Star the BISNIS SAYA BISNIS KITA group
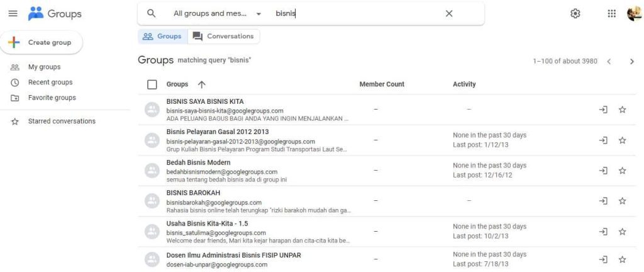644x272 pixels. point(622,110)
